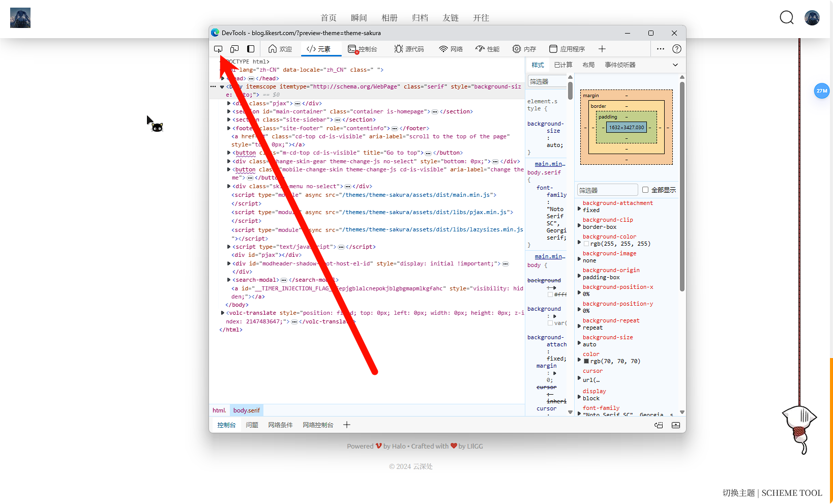
Task: Switch to the 网络 DevTools tab
Action: (x=451, y=49)
